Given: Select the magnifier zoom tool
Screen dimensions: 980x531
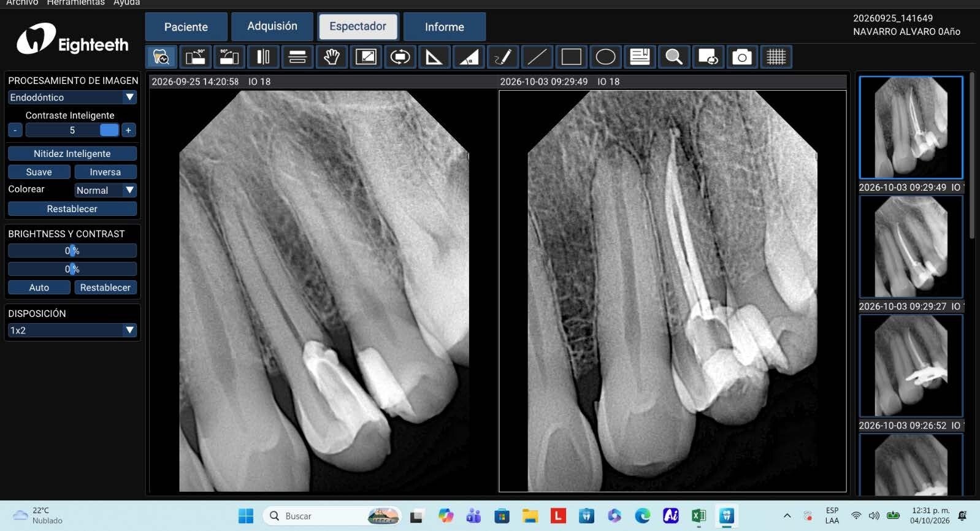Looking at the screenshot, I should [674, 57].
